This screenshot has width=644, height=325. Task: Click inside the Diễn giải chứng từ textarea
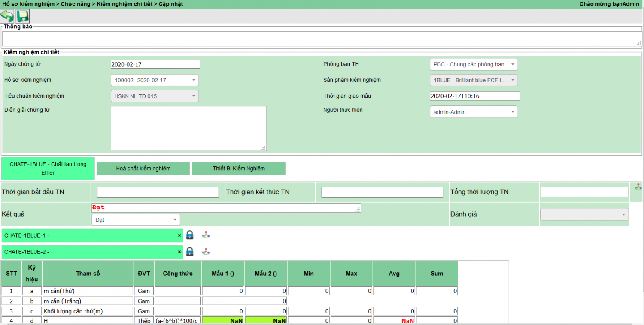coord(188,129)
